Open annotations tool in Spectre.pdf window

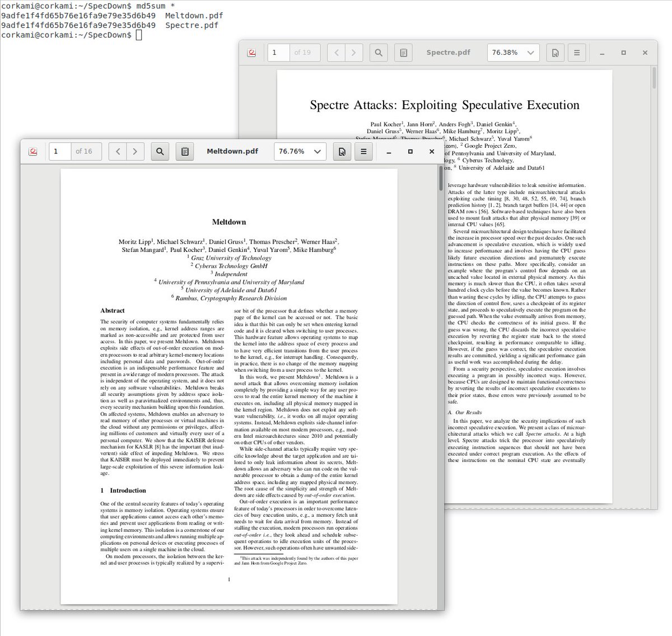click(403, 53)
